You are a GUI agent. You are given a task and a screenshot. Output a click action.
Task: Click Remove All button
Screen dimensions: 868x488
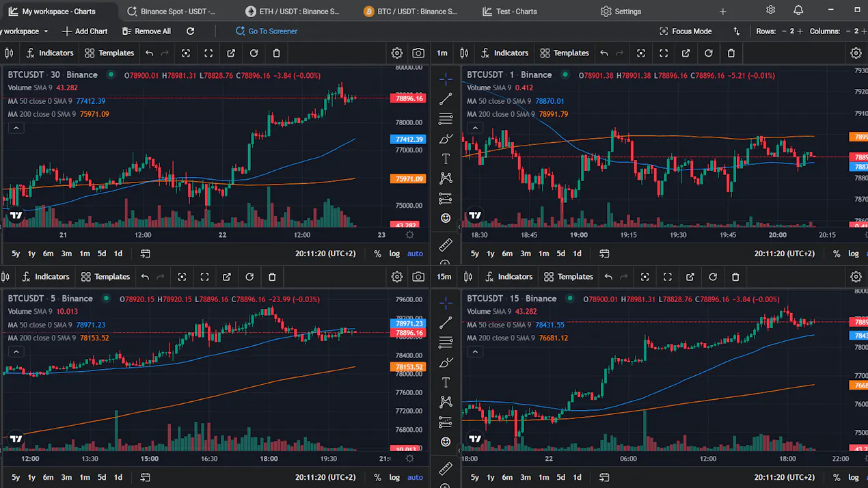146,31
